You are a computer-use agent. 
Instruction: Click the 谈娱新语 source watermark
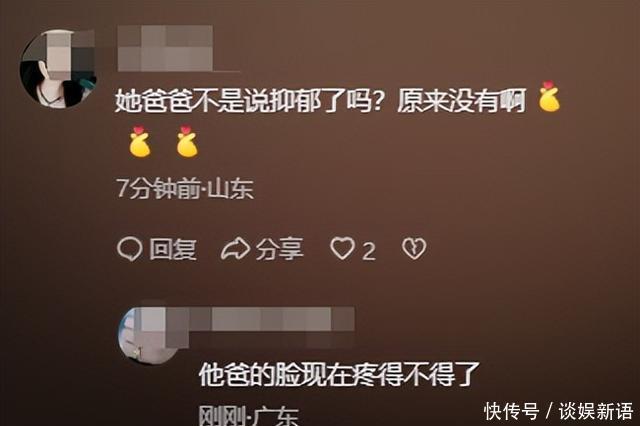596,411
